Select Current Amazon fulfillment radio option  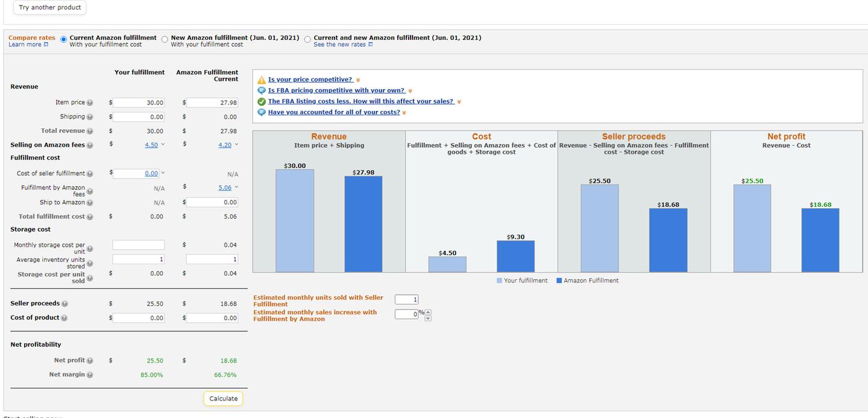click(x=63, y=39)
